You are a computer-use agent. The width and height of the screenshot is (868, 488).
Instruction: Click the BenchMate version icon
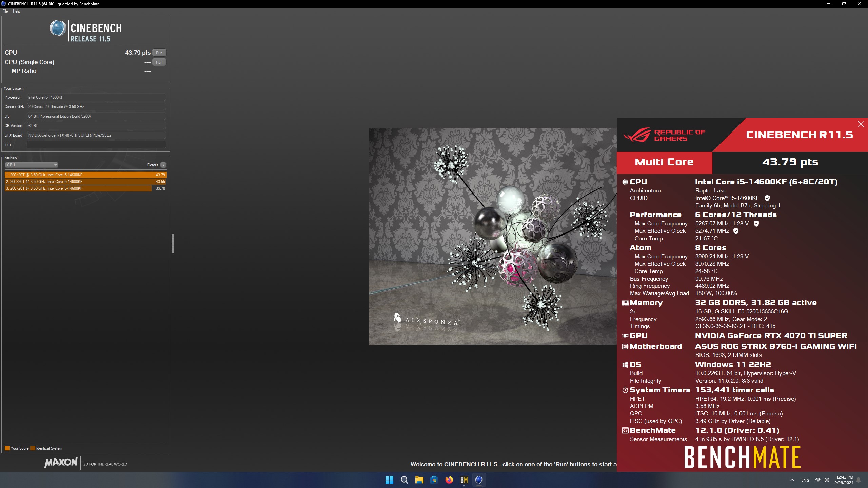[x=625, y=430]
